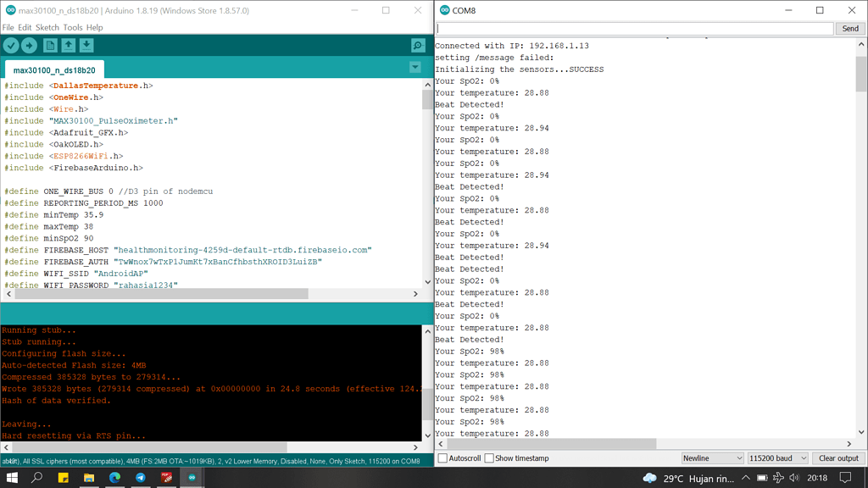
Task: Open the line ending dropdown set to Newline
Action: coord(712,457)
